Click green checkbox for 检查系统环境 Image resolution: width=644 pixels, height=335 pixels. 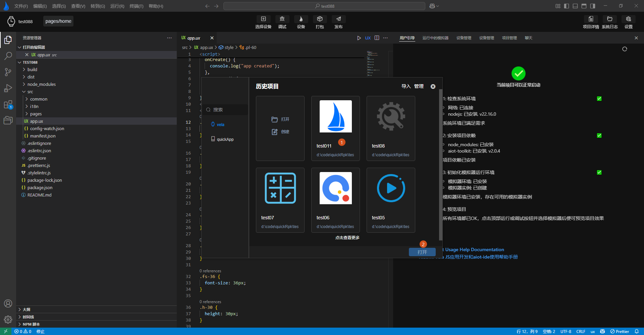599,99
